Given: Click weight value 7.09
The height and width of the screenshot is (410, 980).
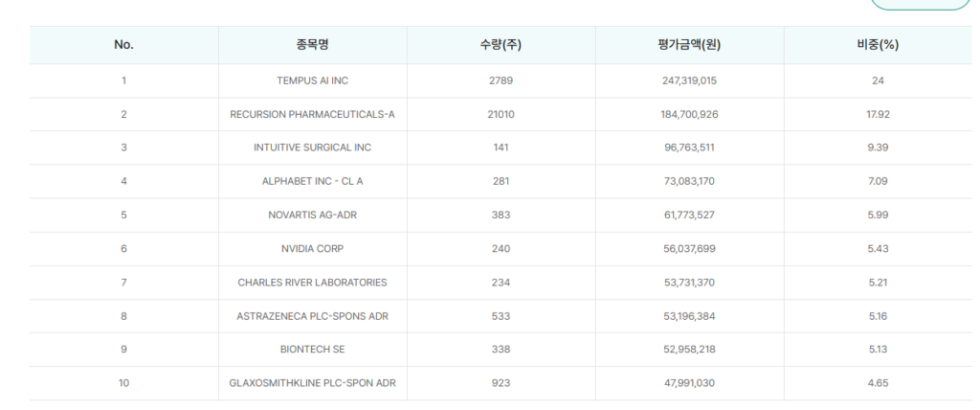Looking at the screenshot, I should coord(879,181).
